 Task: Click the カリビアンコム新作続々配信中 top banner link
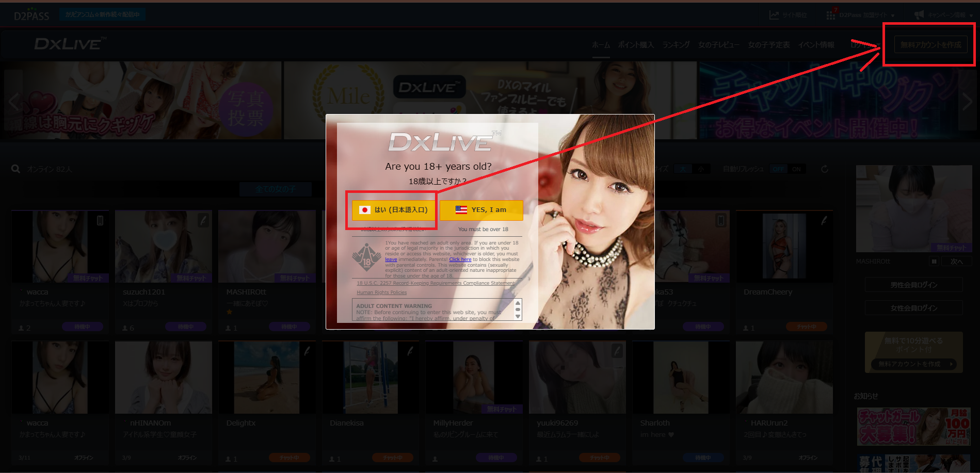(x=102, y=14)
